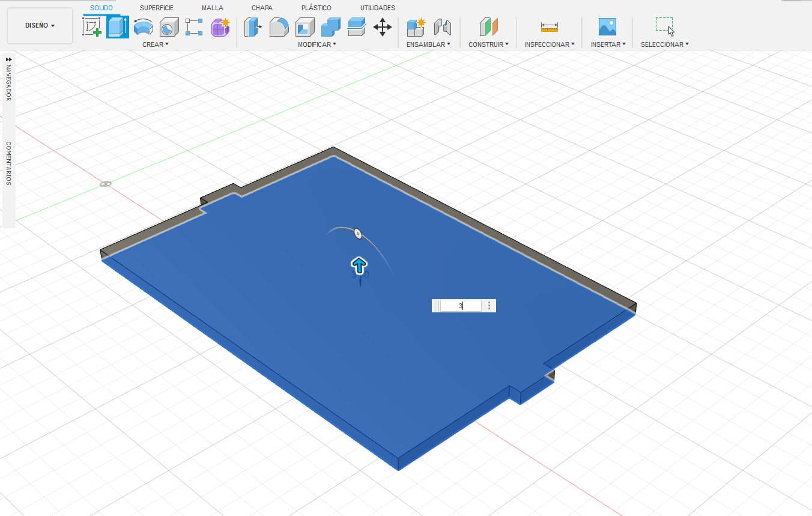
Task: Click the Combine bodies icon
Action: (331, 28)
